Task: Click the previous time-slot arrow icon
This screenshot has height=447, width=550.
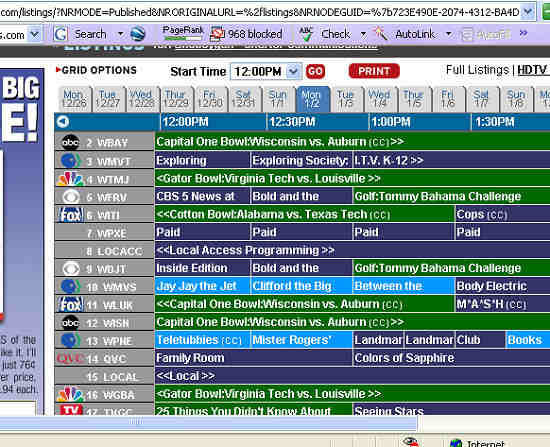Action: [63, 121]
